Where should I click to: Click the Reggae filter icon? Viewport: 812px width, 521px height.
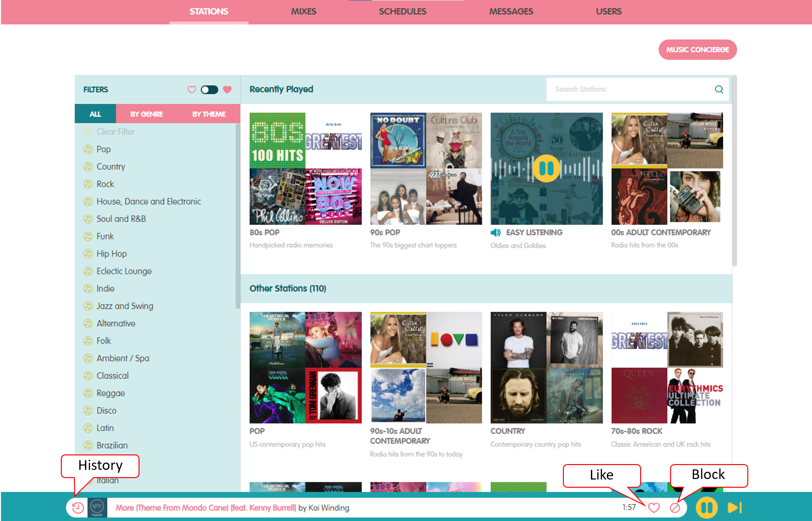click(x=88, y=393)
